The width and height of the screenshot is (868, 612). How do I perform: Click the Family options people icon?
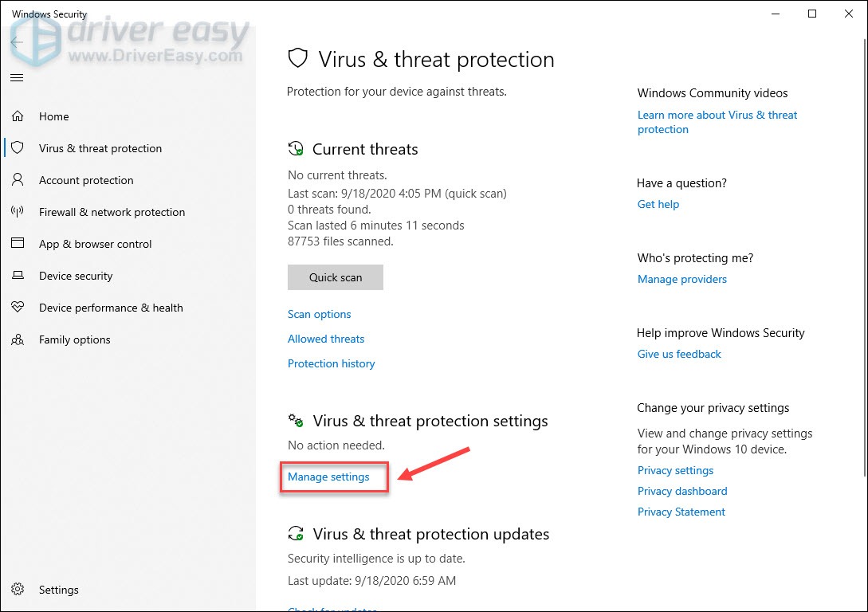[18, 339]
